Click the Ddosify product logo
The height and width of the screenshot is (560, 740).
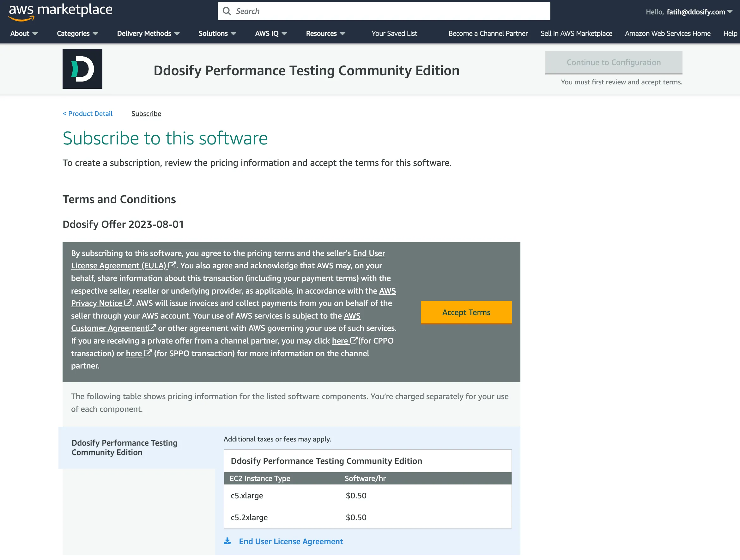[x=82, y=69]
